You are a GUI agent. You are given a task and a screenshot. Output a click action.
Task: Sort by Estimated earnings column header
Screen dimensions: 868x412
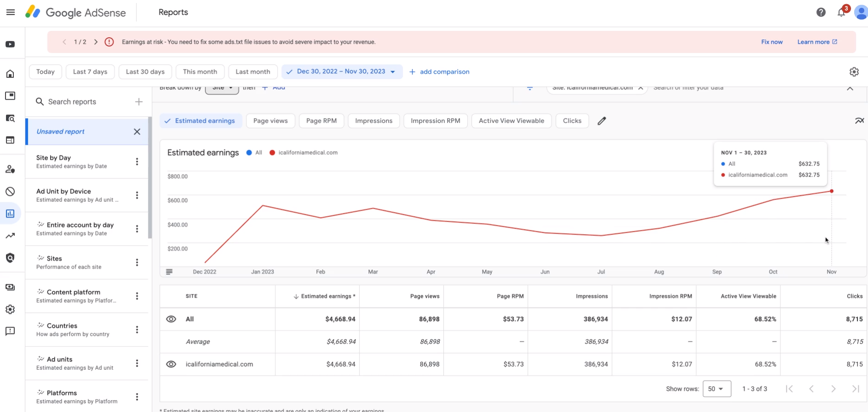click(324, 296)
